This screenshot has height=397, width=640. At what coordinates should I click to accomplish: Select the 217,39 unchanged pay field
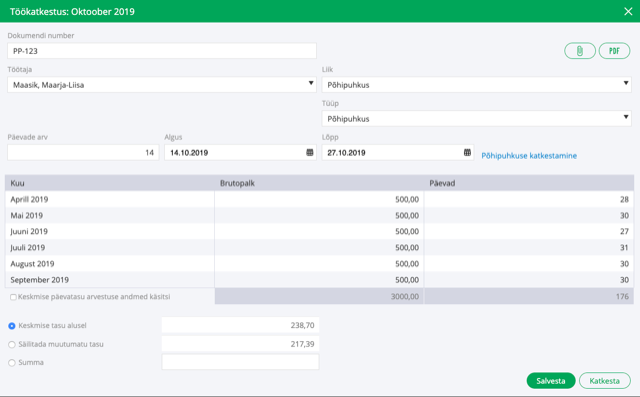[240, 344]
